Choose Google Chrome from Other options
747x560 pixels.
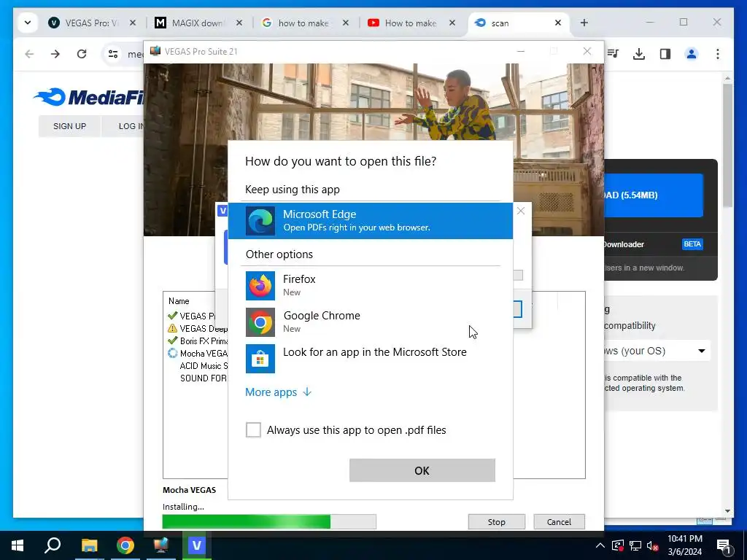pos(370,322)
